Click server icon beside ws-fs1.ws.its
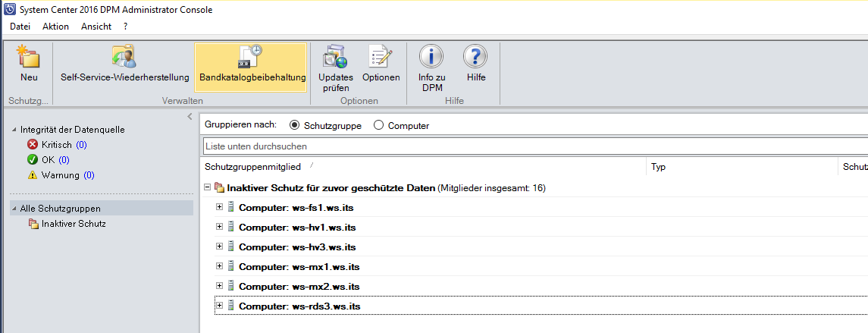This screenshot has width=868, height=333. 231,207
